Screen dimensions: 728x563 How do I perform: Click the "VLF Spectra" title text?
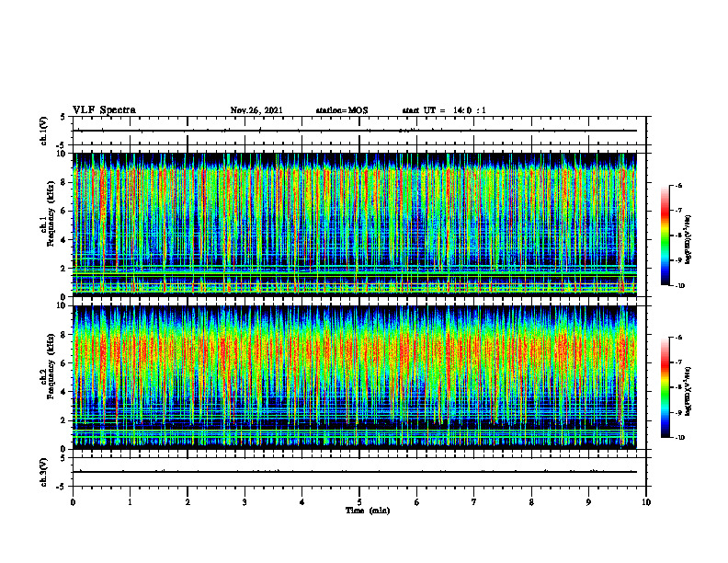click(104, 110)
